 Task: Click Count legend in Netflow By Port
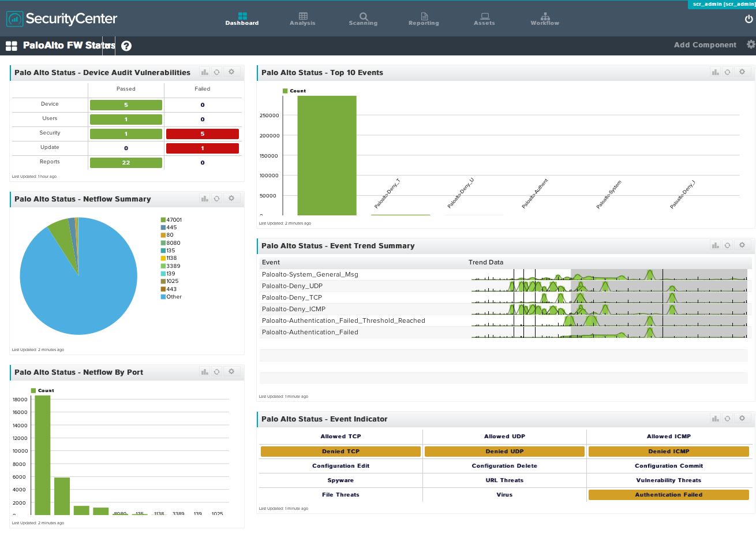43,390
